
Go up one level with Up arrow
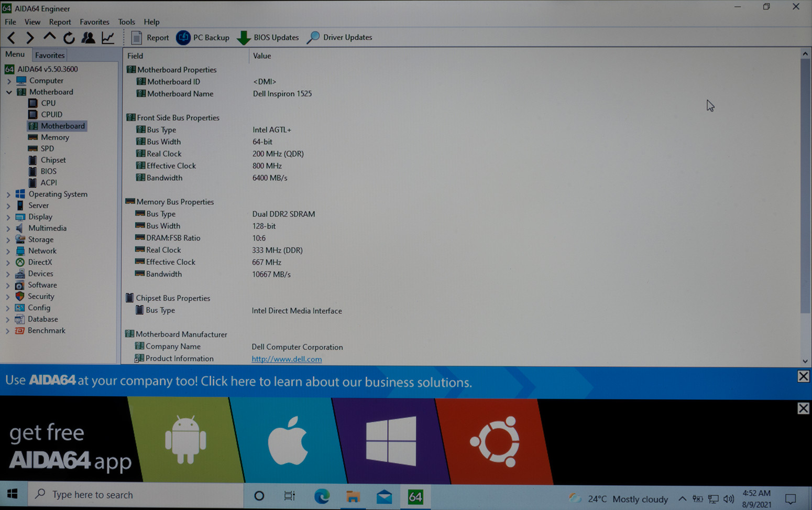(49, 37)
